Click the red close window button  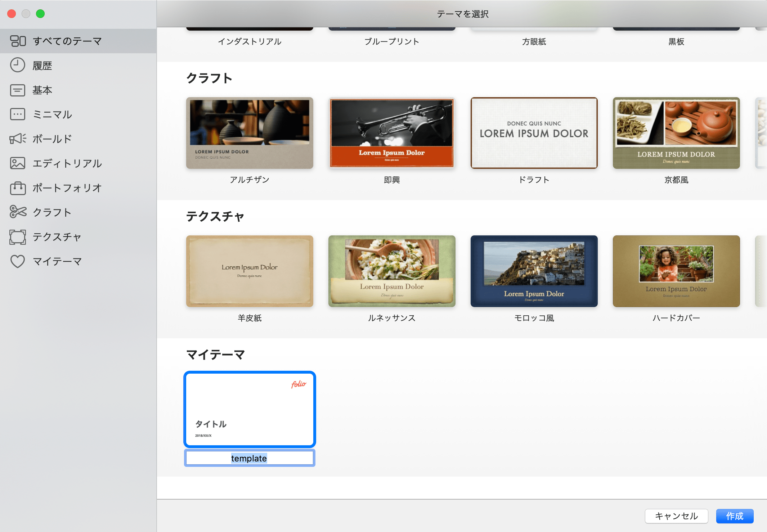pos(12,14)
